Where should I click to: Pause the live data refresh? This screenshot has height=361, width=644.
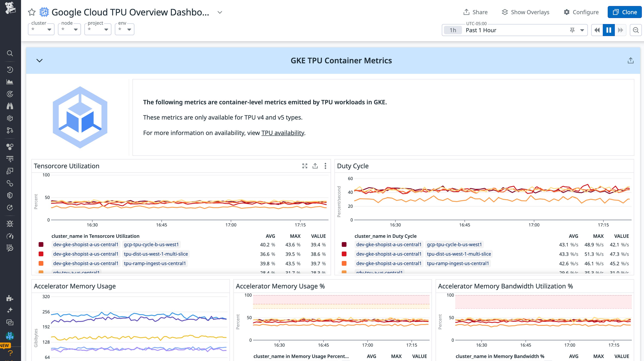(x=609, y=30)
